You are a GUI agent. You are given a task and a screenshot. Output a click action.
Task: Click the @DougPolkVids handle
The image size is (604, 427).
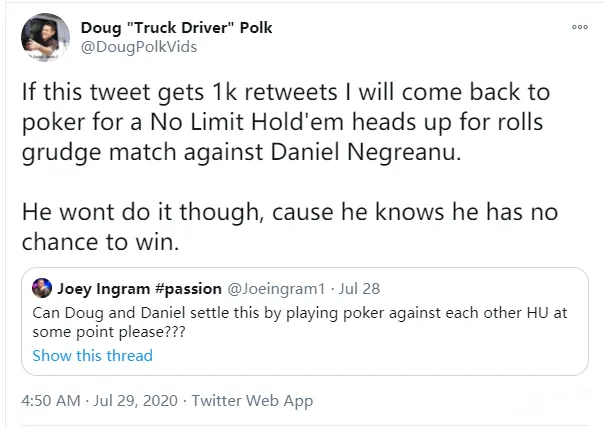coord(139,47)
